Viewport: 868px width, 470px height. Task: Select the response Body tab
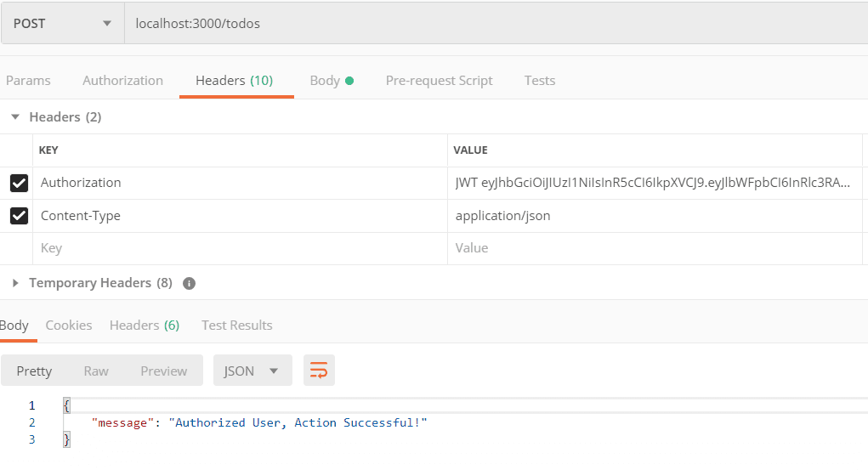tap(14, 325)
